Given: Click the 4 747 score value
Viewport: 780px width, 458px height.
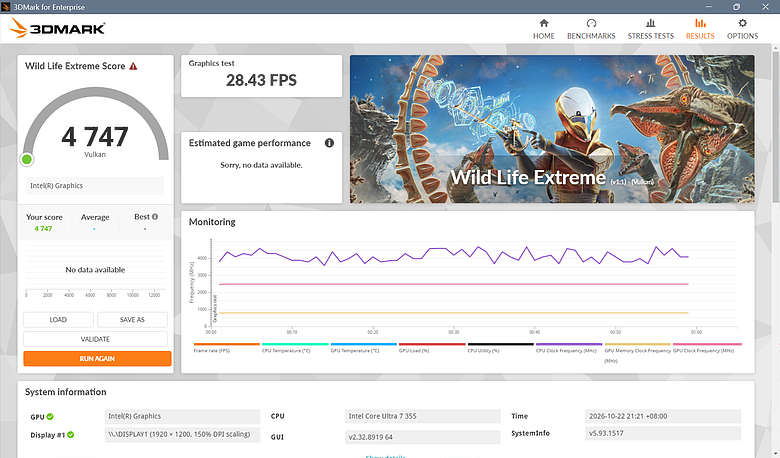Looking at the screenshot, I should (x=95, y=137).
